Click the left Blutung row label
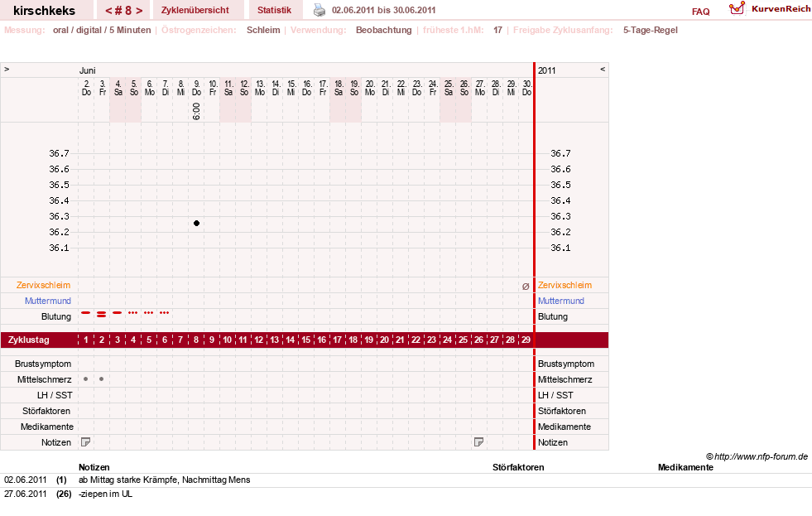812x516 pixels. [56, 316]
